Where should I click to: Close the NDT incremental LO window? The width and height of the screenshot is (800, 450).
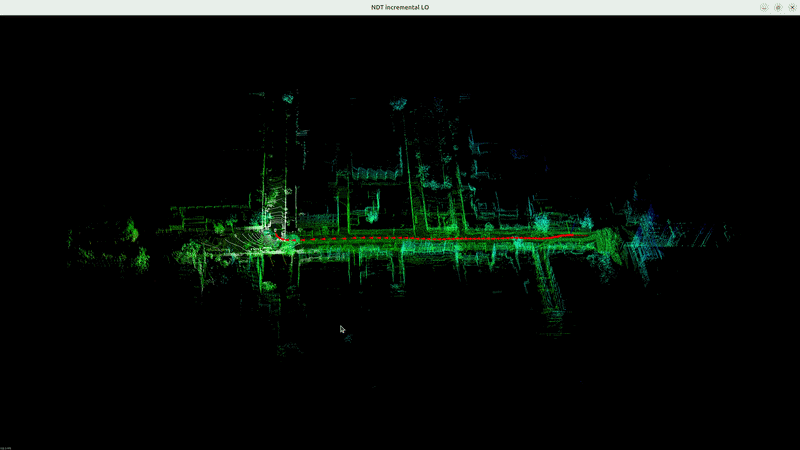tap(792, 7)
